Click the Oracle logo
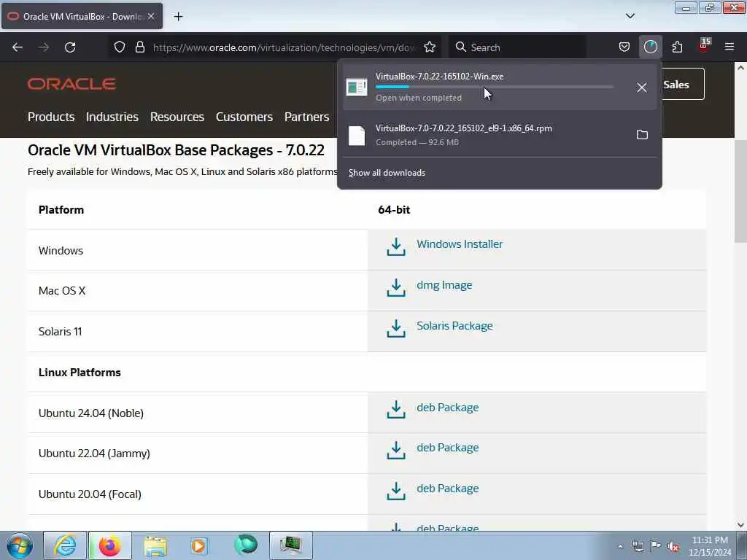 tap(72, 85)
